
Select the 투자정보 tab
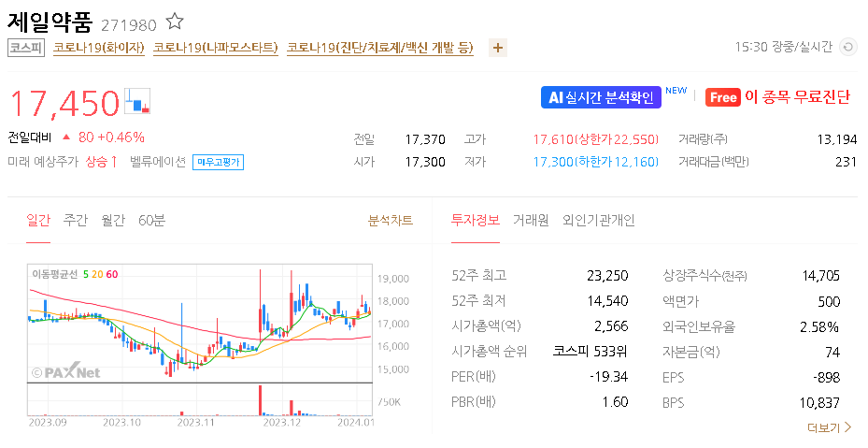pyautogui.click(x=475, y=221)
